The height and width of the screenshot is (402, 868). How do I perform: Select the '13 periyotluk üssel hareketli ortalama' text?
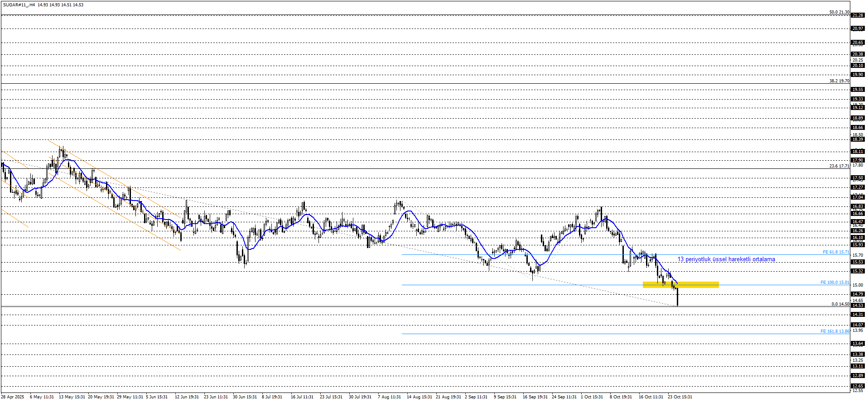pyautogui.click(x=726, y=259)
